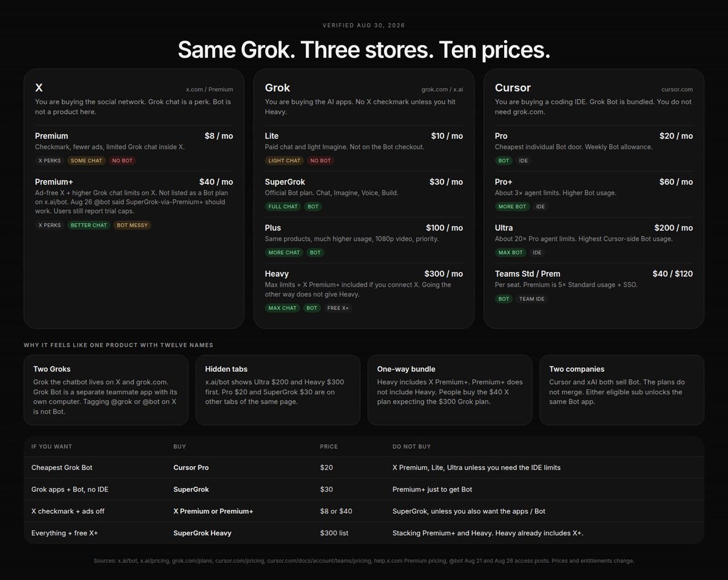Click the "Grok" card heading
This screenshot has height=580, width=728.
point(277,88)
